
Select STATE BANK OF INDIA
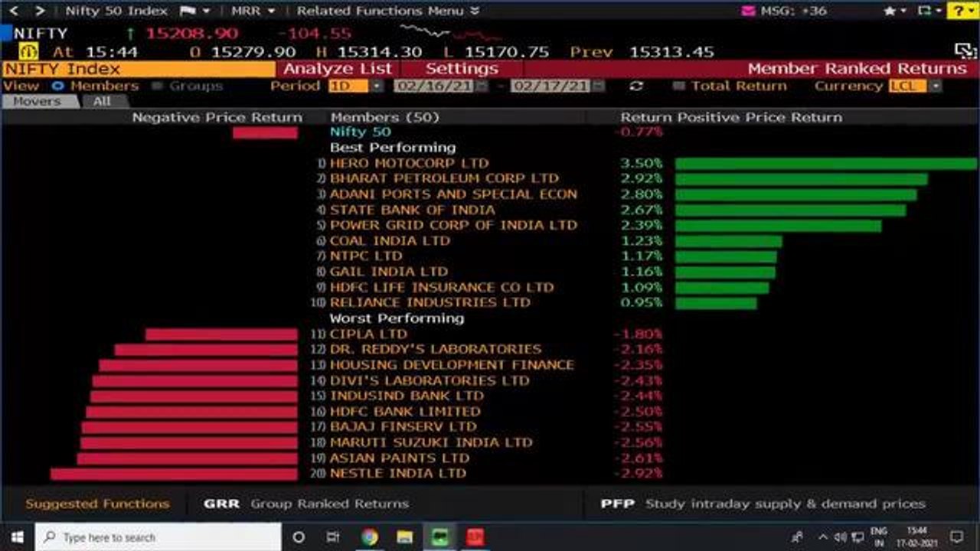click(413, 210)
